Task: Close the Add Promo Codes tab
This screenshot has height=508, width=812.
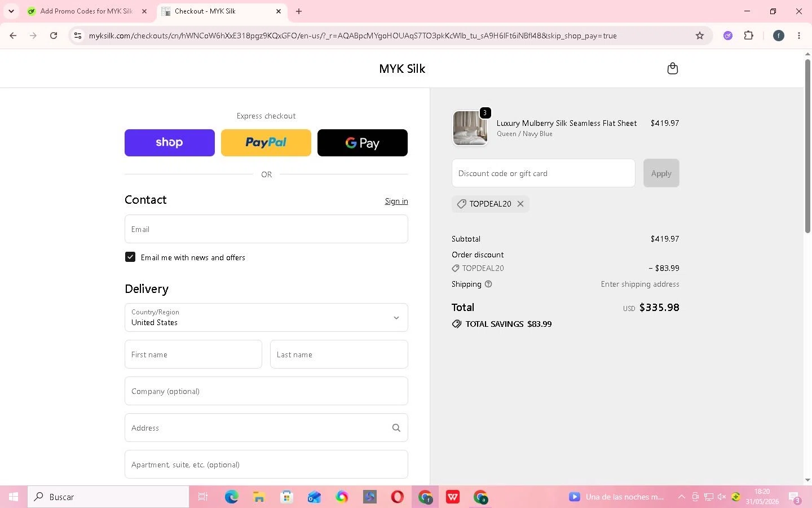Action: [x=144, y=11]
